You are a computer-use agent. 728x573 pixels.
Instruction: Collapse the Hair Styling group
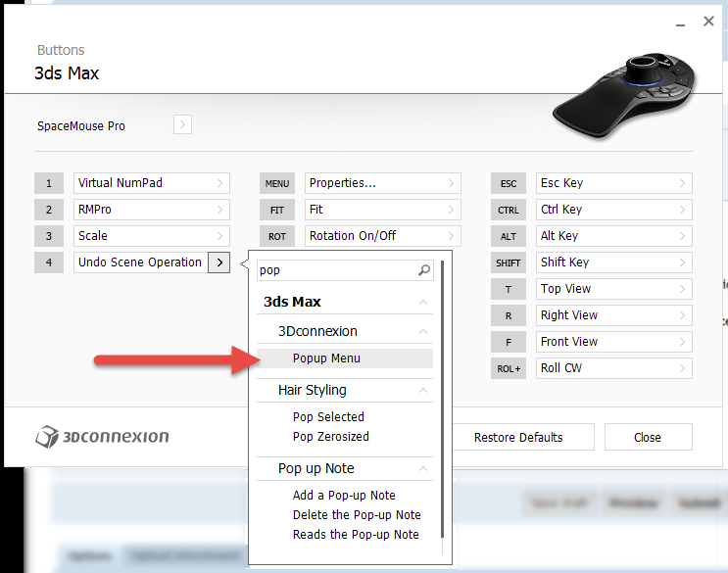pos(423,390)
